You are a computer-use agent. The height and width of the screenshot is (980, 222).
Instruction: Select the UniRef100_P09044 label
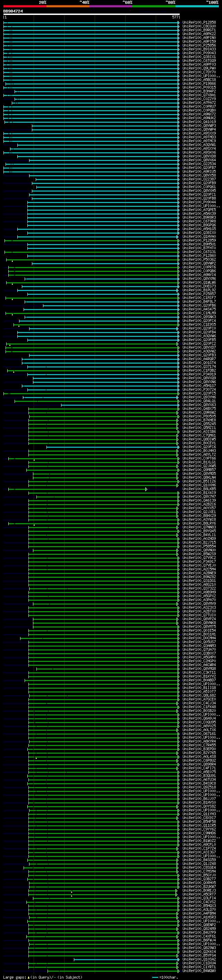[199, 202]
